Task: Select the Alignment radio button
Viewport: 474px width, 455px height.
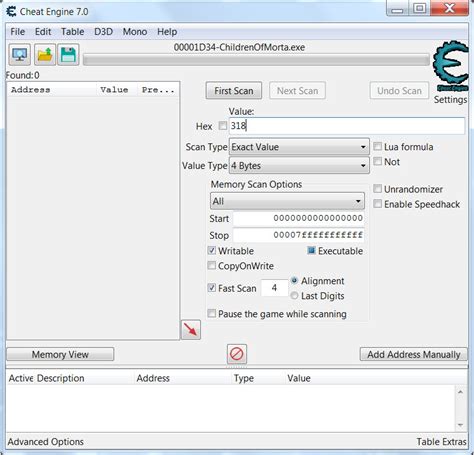Action: (x=294, y=281)
